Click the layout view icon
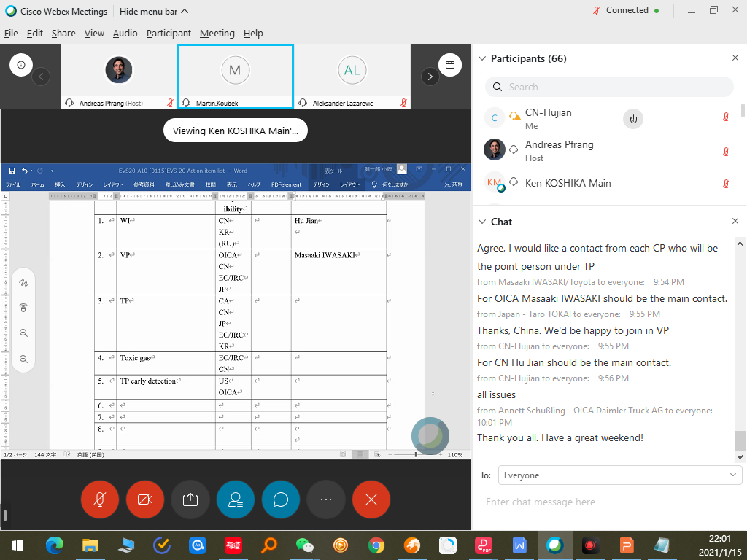Screen dimensions: 747x560 (450, 64)
